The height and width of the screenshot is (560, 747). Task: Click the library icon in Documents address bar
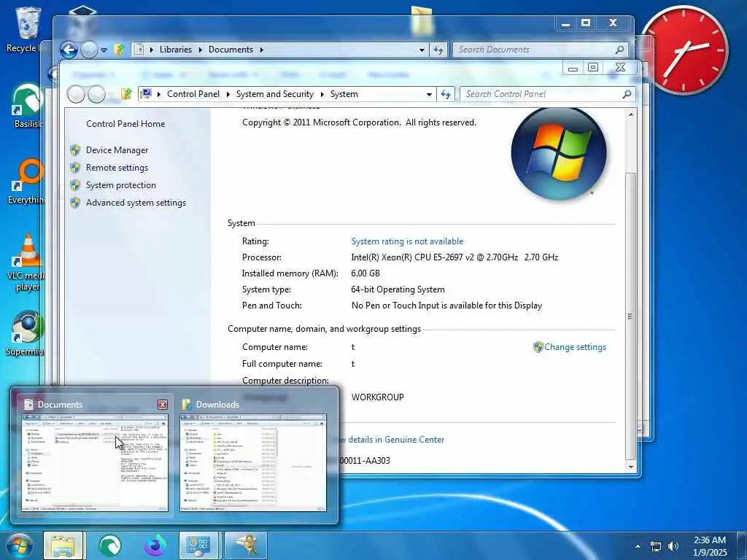[x=139, y=49]
